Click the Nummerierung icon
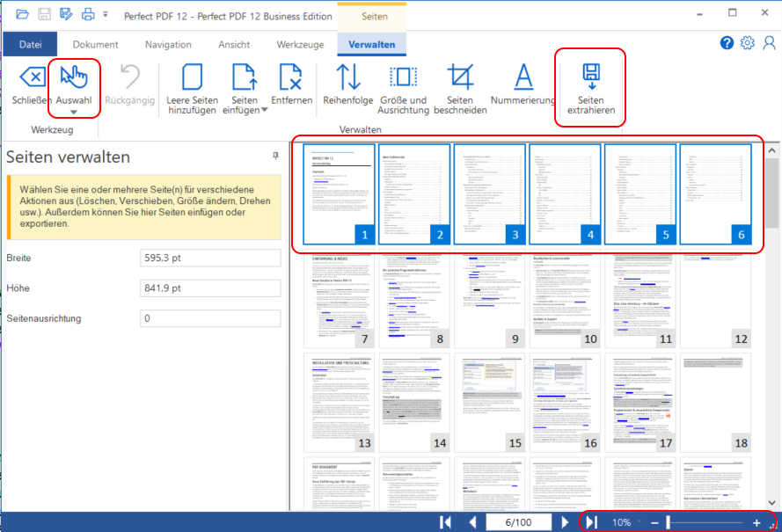Viewport: 782px width, 532px height. [523, 79]
